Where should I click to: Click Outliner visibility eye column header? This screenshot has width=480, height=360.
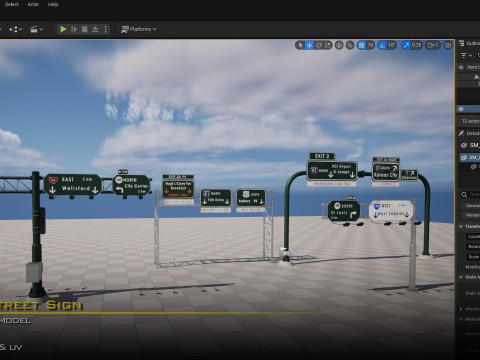461,67
